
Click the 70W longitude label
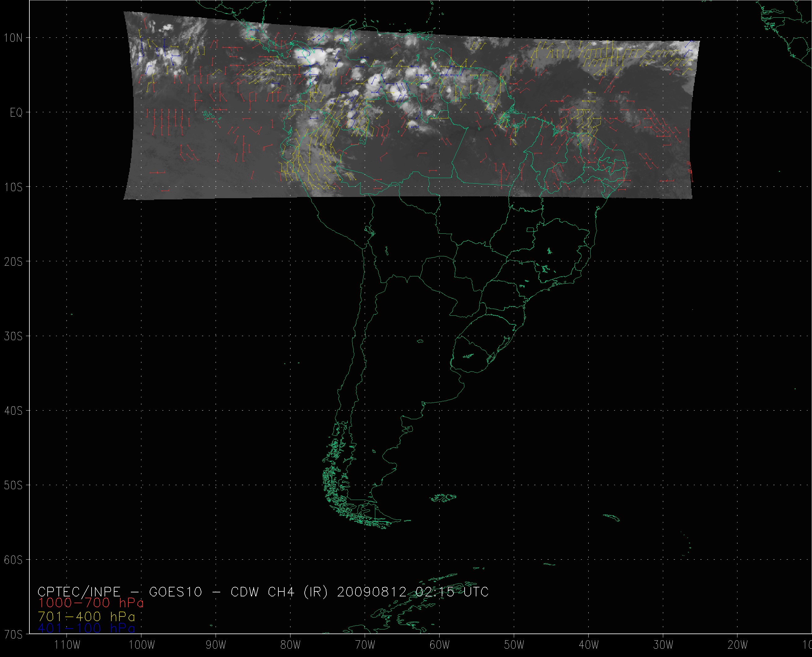tap(365, 645)
